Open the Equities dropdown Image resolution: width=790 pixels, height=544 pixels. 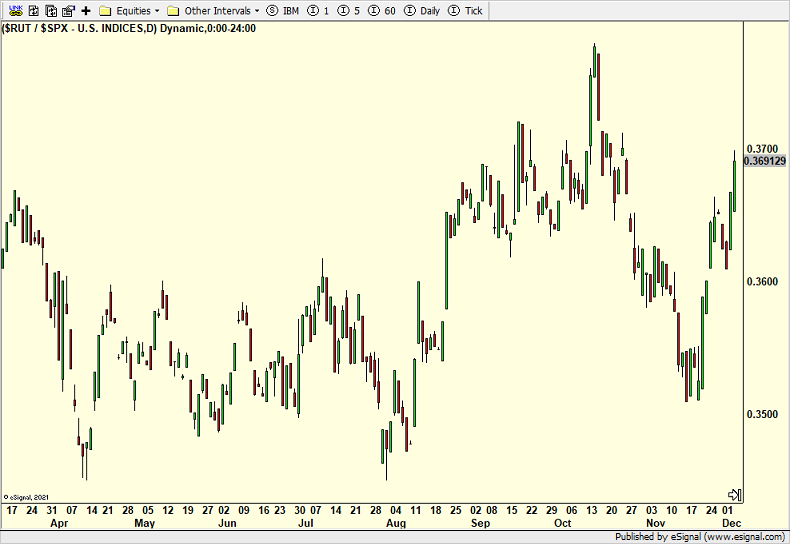point(129,10)
